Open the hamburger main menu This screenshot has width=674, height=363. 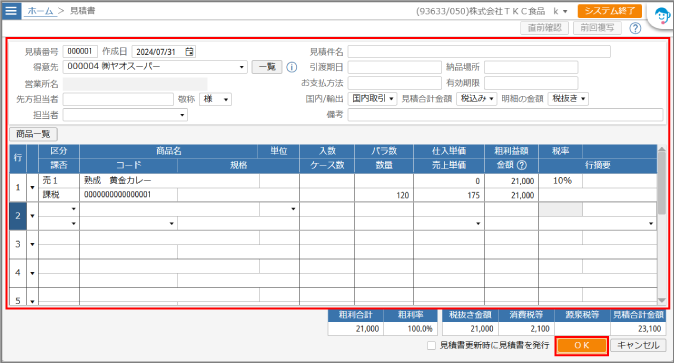pyautogui.click(x=11, y=10)
